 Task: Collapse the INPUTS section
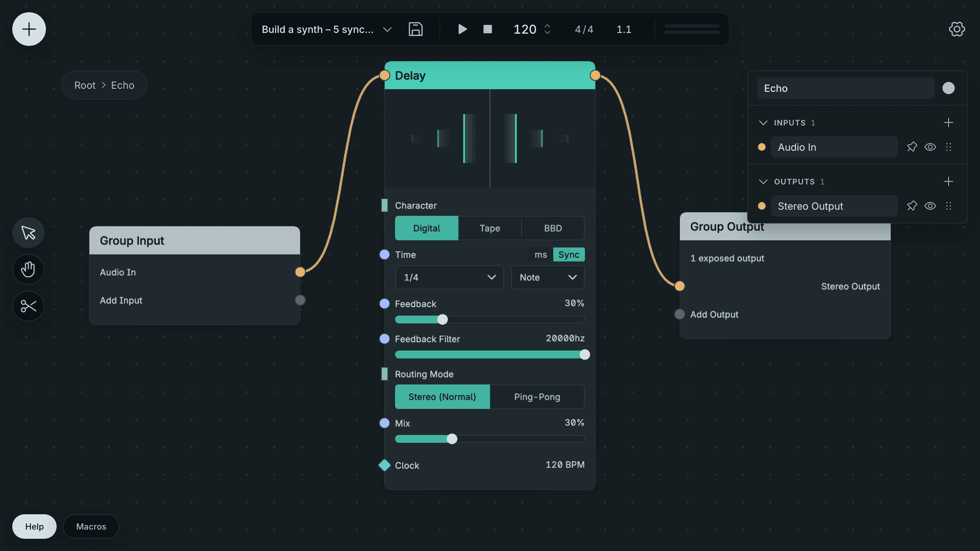[x=763, y=122]
